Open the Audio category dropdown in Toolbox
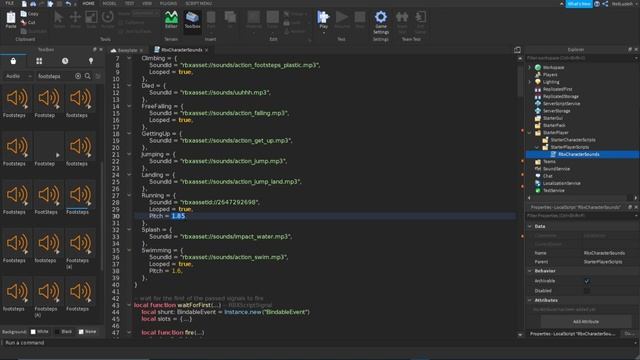640x360 pixels. 18,76
